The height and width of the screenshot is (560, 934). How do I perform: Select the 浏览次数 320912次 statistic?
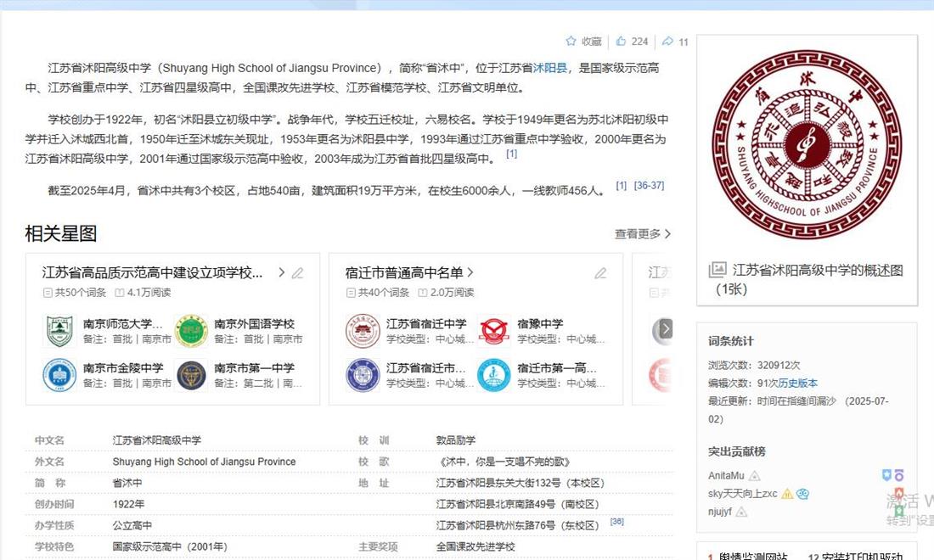click(x=754, y=365)
